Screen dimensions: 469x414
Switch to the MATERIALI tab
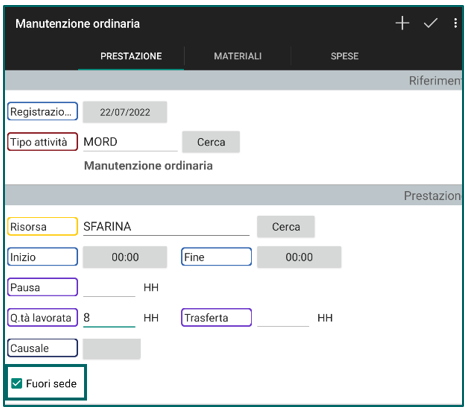(238, 56)
